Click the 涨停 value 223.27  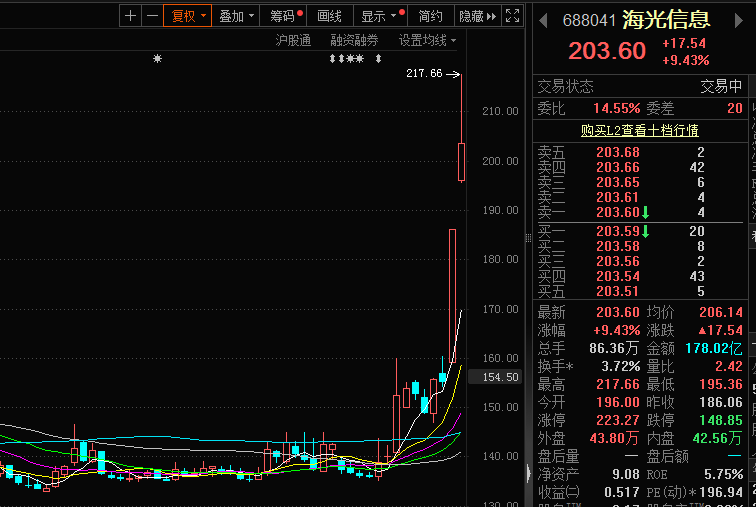(x=618, y=420)
